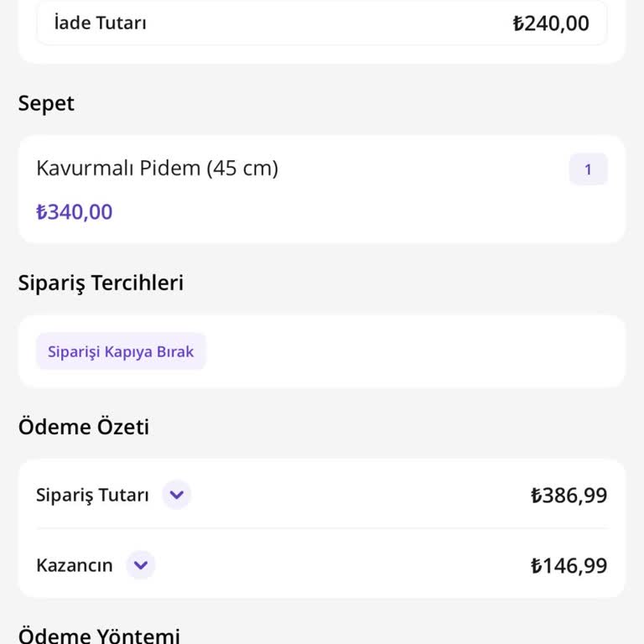Click the lira symbol in ₺340,00
This screenshot has width=644, height=644.
(x=42, y=212)
